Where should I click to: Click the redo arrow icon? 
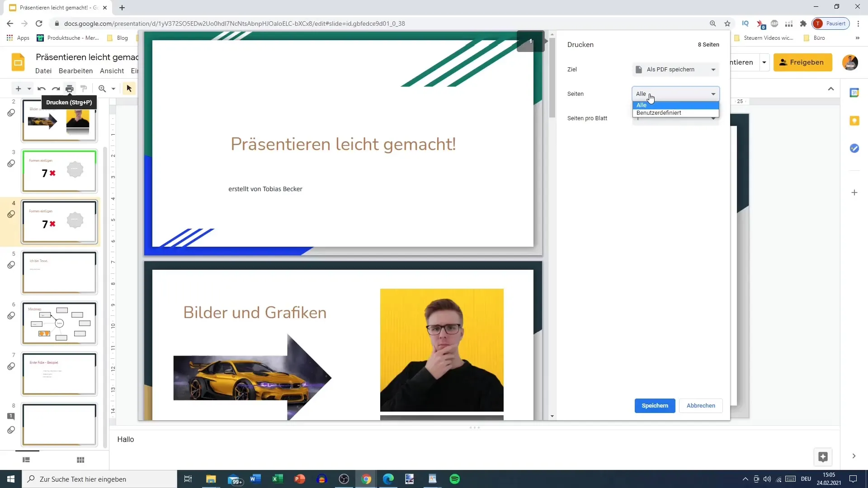click(56, 89)
